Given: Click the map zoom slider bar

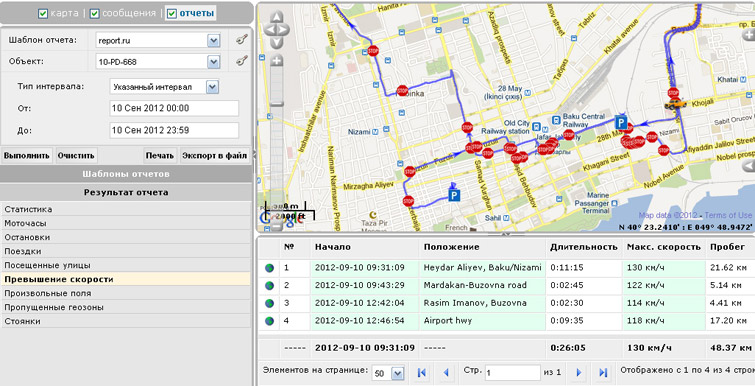Looking at the screenshot, I should [276, 144].
